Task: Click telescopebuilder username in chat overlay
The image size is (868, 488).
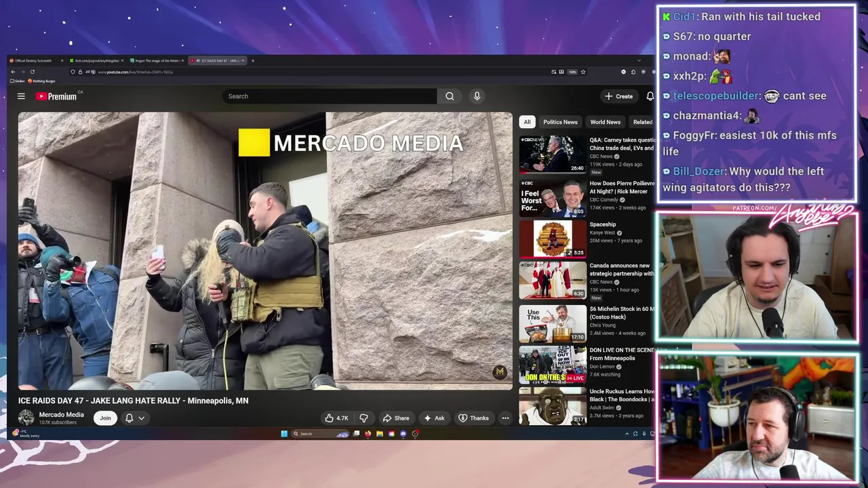Action: coord(715,96)
